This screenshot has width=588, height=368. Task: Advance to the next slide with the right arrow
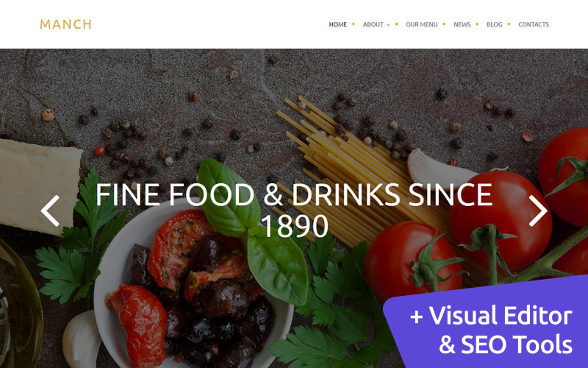click(x=538, y=210)
